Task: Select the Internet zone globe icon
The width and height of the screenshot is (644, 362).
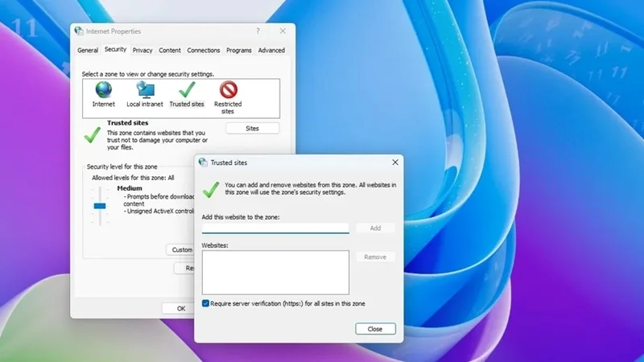Action: tap(104, 89)
